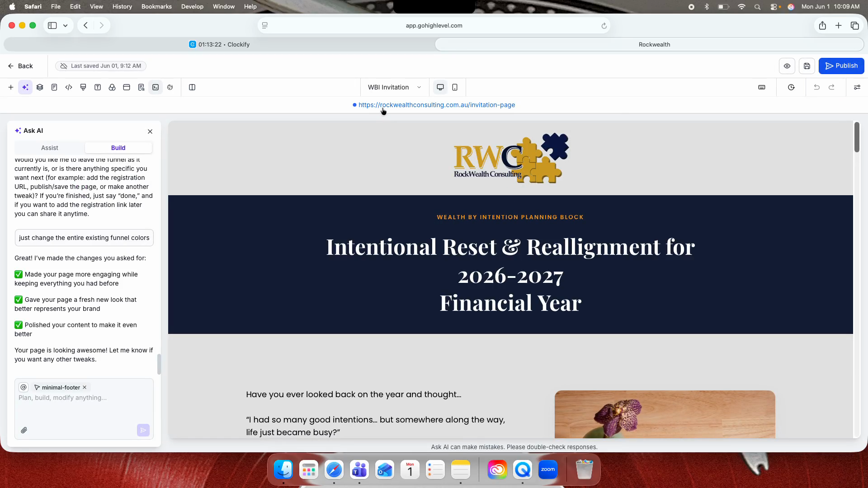This screenshot has height=488, width=868.
Task: Open the custom code icon
Action: 69,87
